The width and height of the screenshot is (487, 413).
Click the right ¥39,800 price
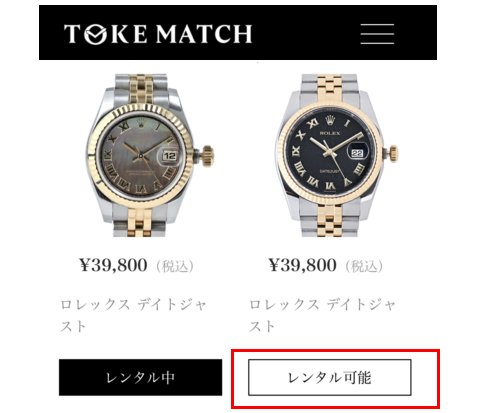click(302, 265)
